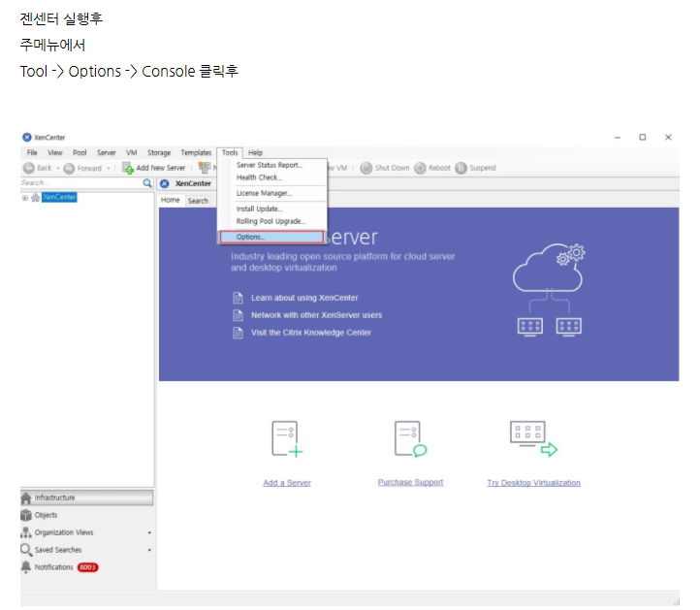Select License Manager menu entry
The image size is (700, 610).
coord(272,193)
